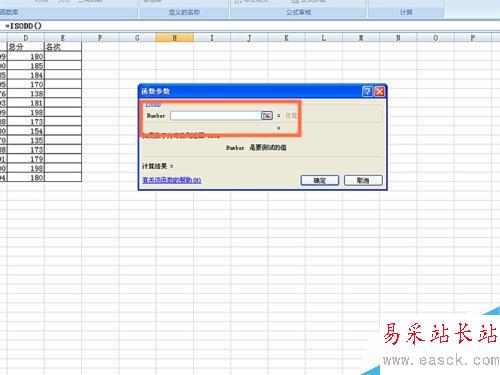
Task: Click the 计算 ribbon group label
Action: coord(406,12)
